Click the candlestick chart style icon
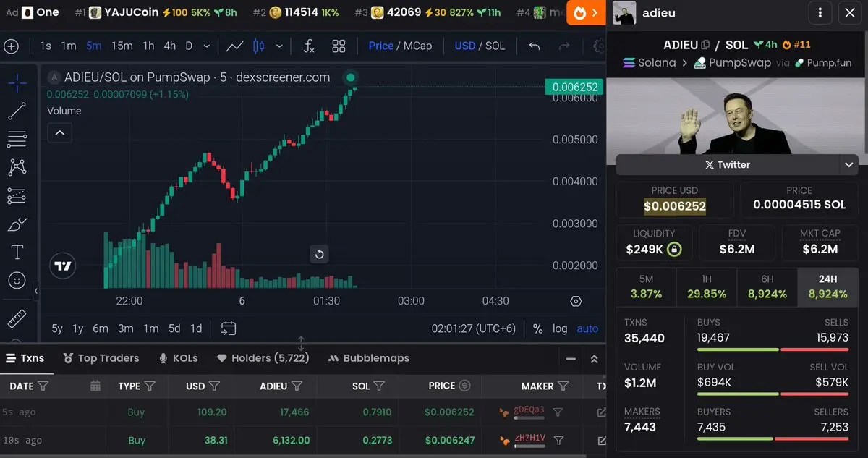 pos(258,46)
